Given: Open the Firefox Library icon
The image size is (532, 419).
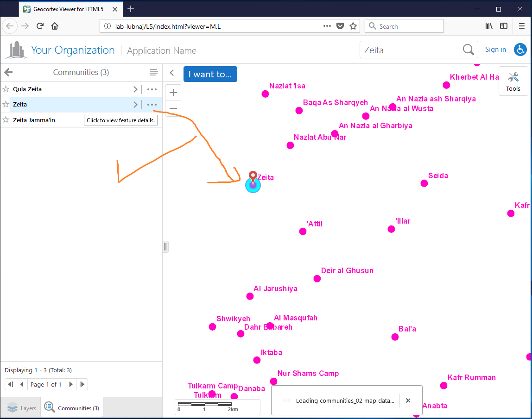Looking at the screenshot, I should point(489,26).
